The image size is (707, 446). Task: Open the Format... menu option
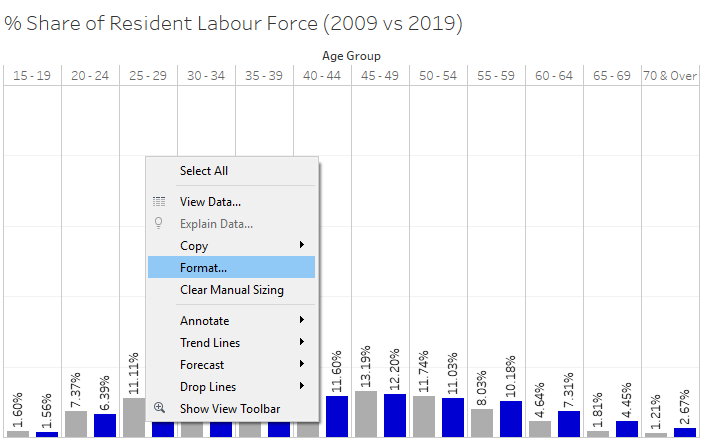tap(204, 268)
